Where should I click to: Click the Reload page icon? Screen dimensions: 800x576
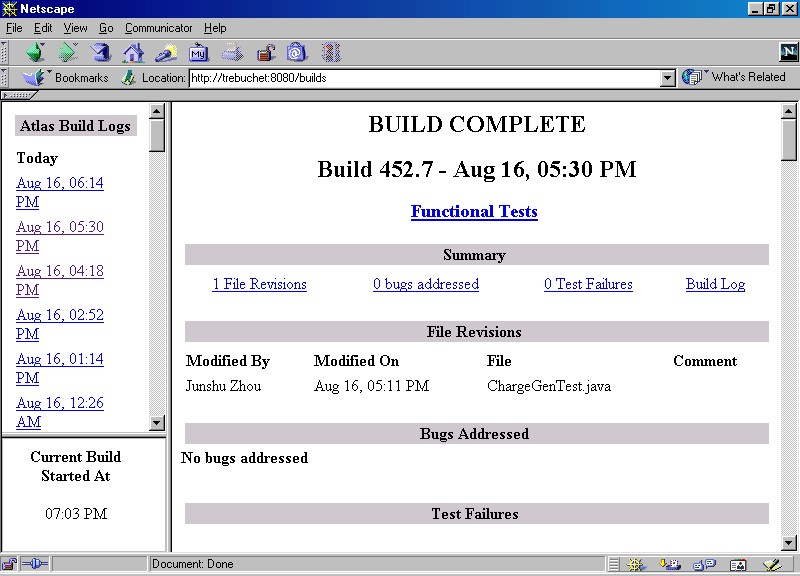point(101,52)
